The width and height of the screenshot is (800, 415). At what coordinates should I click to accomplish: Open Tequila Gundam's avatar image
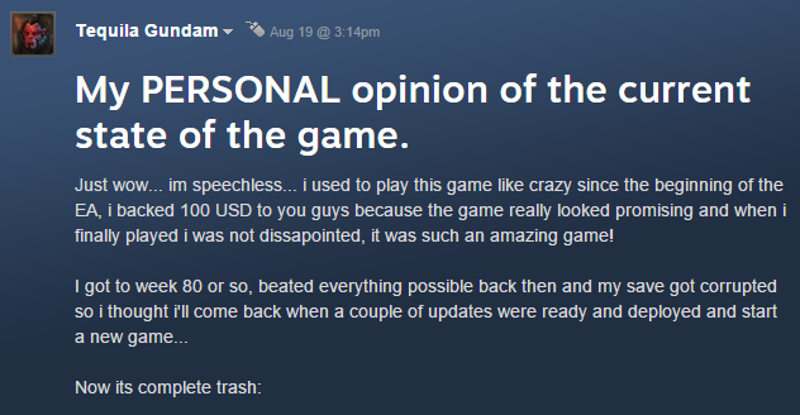pos(33,34)
